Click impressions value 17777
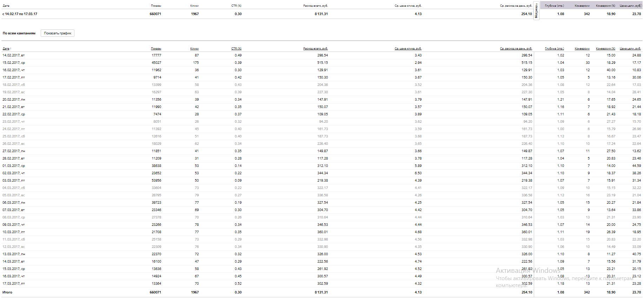644x298 pixels. coord(157,55)
